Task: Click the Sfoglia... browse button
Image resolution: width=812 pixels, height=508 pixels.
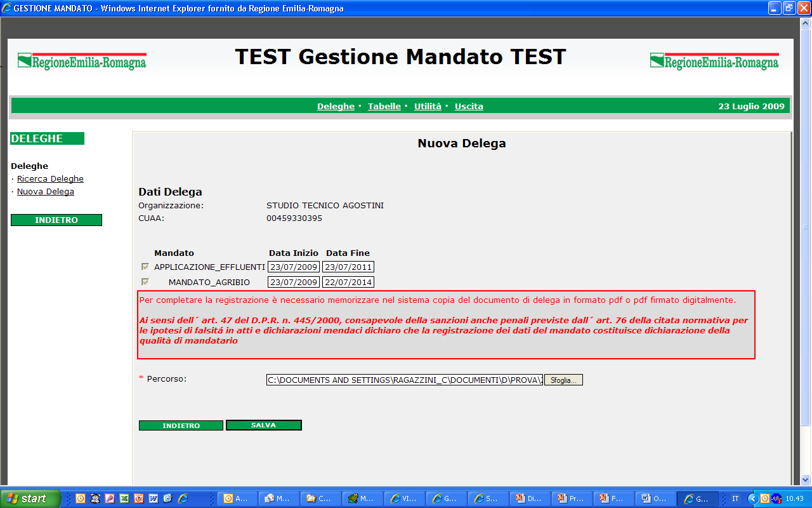Action: click(x=563, y=380)
